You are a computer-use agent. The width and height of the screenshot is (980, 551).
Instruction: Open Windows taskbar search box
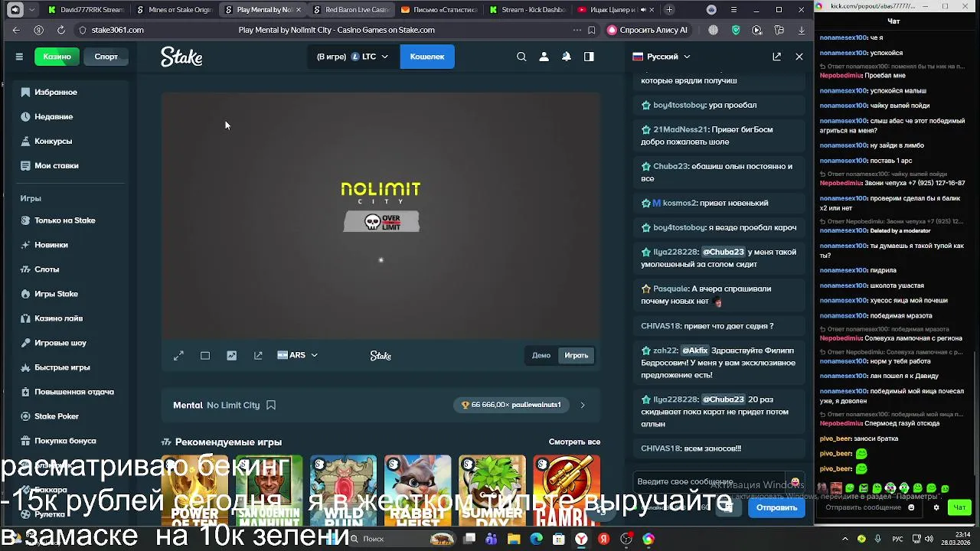404,539
